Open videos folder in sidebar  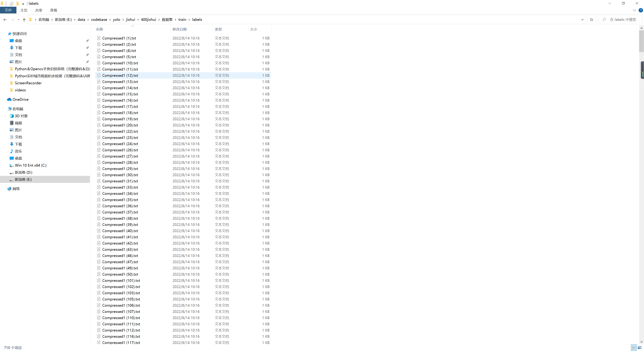[x=20, y=90]
